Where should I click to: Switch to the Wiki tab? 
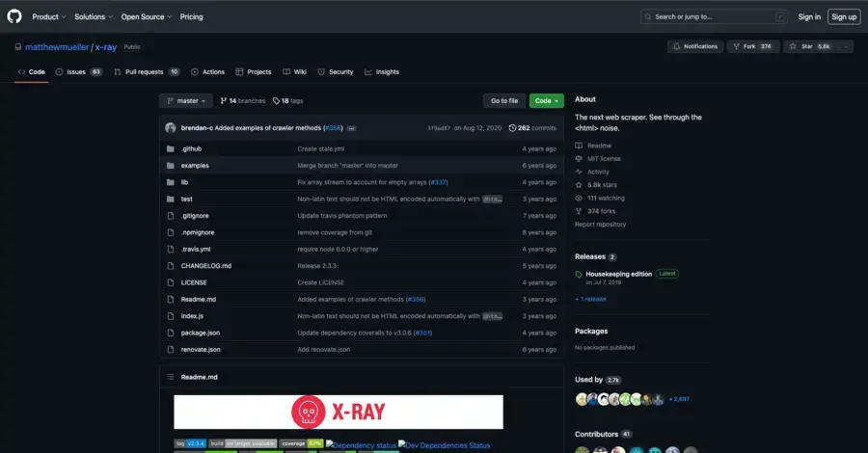click(x=294, y=72)
